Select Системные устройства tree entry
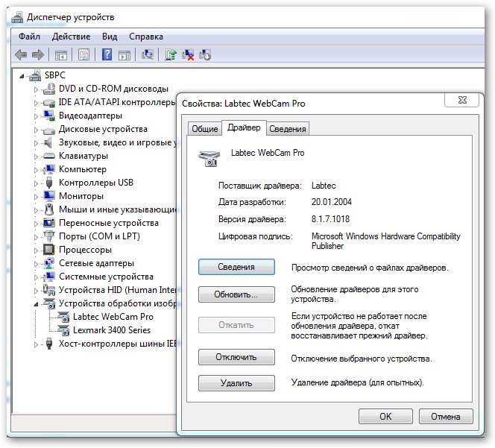 point(106,277)
